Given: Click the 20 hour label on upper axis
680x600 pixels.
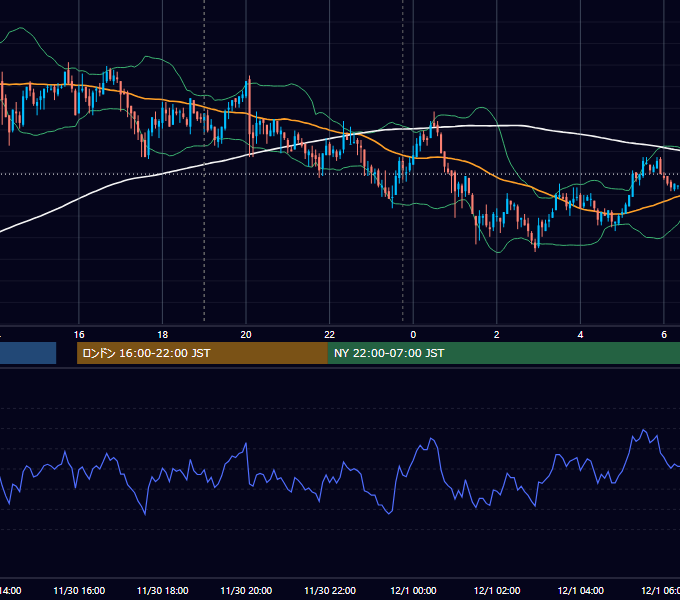Looking at the screenshot, I should point(246,335).
